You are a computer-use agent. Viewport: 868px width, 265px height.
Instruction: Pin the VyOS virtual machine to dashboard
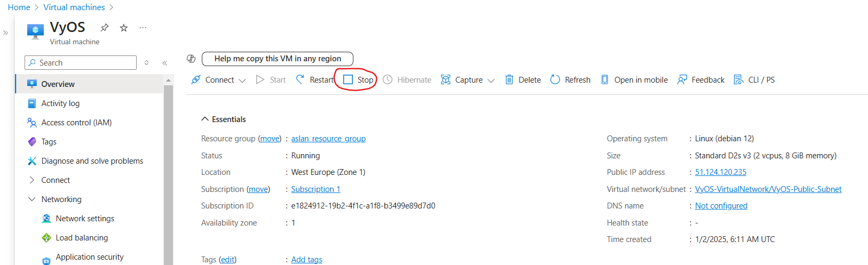105,28
